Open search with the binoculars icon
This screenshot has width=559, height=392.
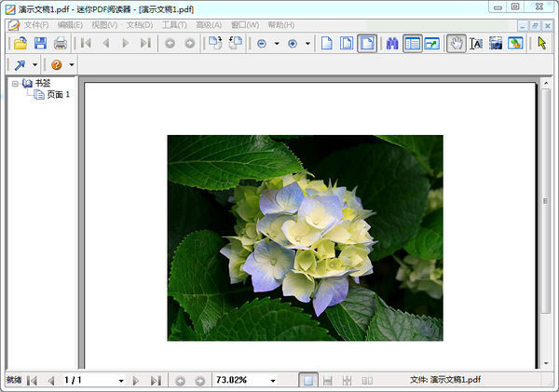[x=392, y=43]
